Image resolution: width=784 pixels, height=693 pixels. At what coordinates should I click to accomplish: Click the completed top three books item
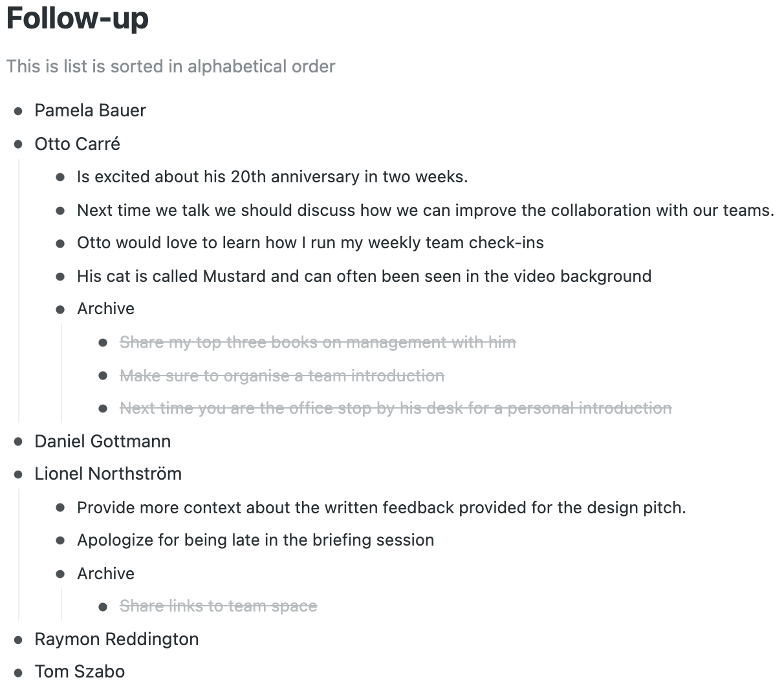(x=318, y=343)
